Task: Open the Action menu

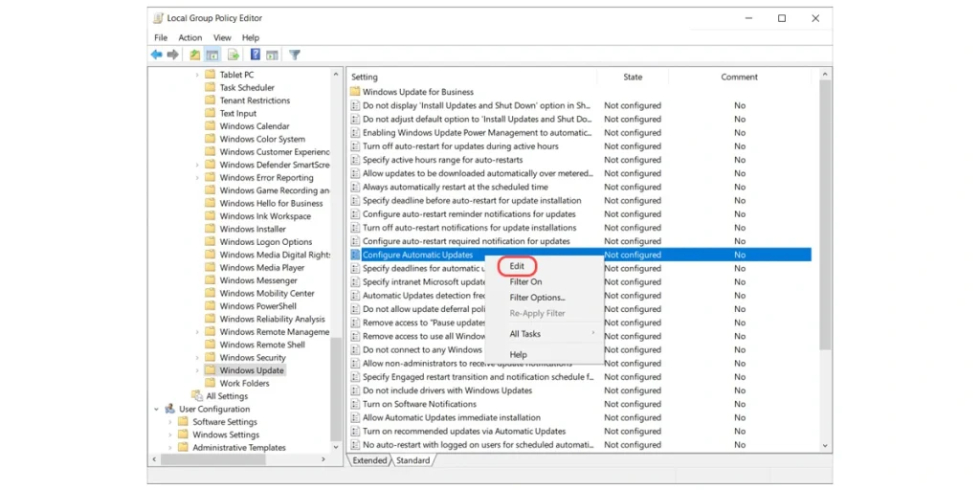Action: coord(190,37)
